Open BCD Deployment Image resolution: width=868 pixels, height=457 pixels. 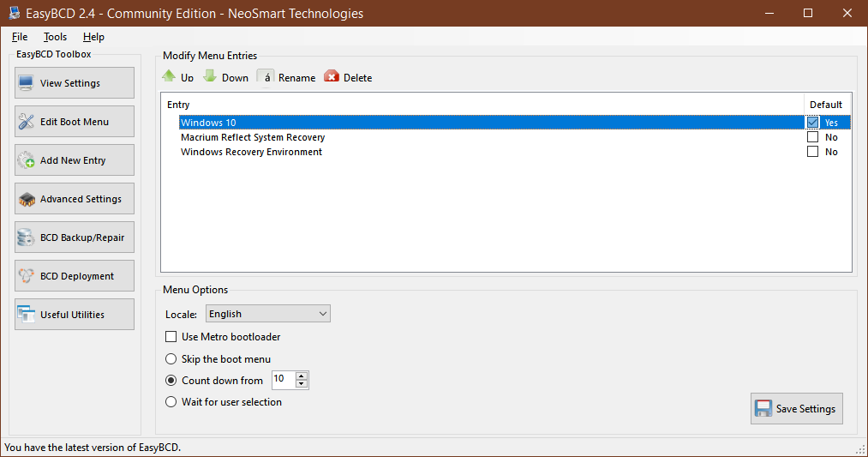tap(75, 276)
